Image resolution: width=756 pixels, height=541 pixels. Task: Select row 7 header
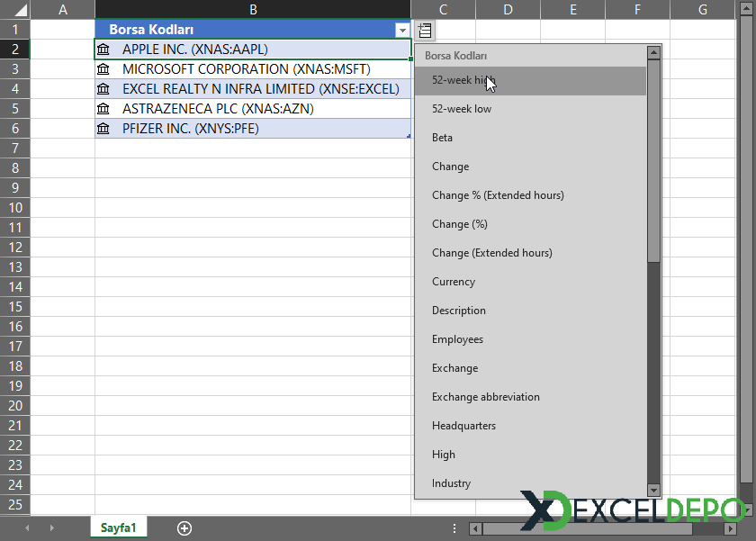point(15,148)
